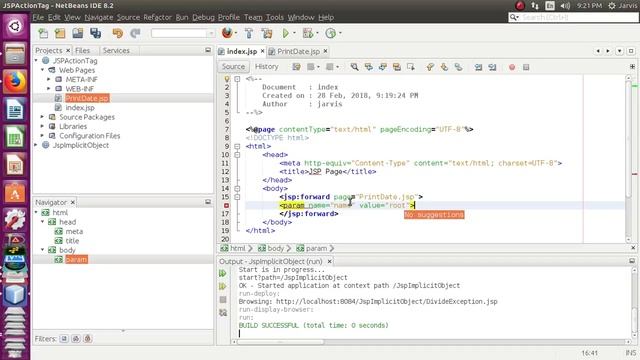The height and width of the screenshot is (360, 640).
Task: Run the project with green play icon
Action: pos(286,33)
